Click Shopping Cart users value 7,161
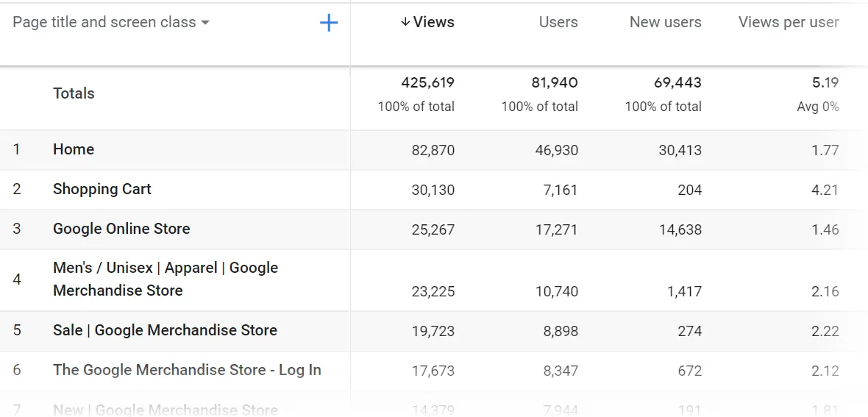868x417 pixels. click(561, 190)
